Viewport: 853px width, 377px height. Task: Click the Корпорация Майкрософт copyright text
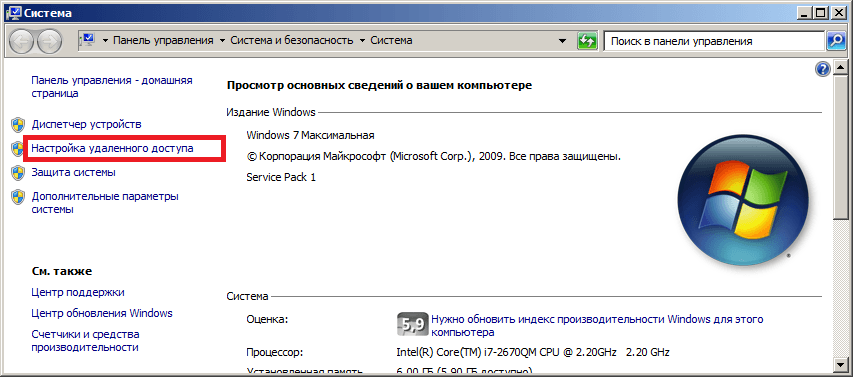[434, 157]
